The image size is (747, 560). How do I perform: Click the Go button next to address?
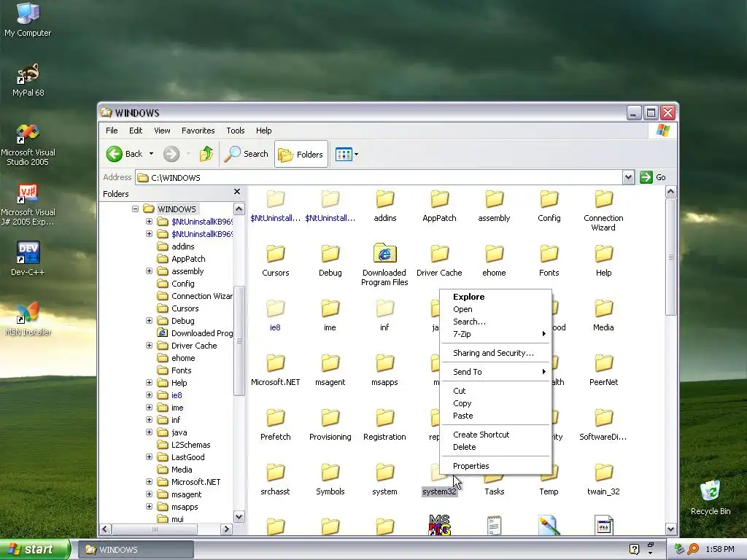653,178
